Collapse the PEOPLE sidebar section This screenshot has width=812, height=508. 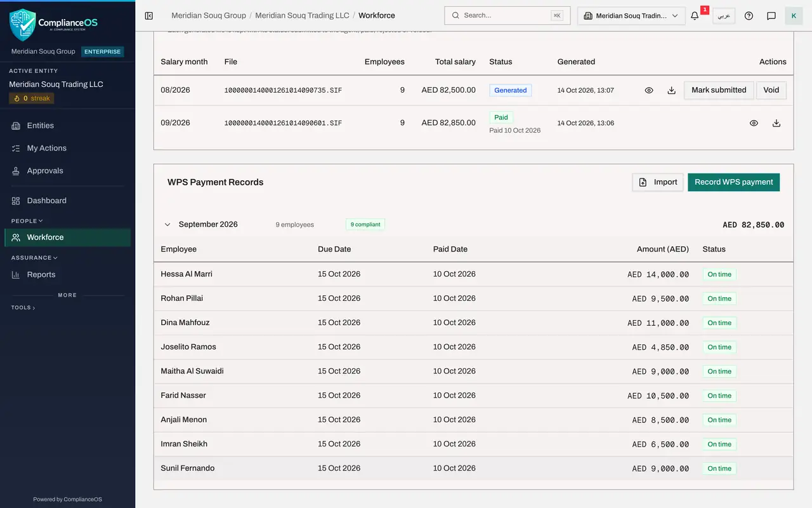27,221
